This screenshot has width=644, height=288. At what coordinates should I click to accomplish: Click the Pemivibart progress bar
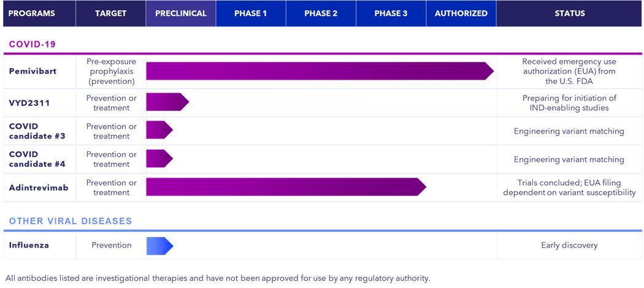319,71
